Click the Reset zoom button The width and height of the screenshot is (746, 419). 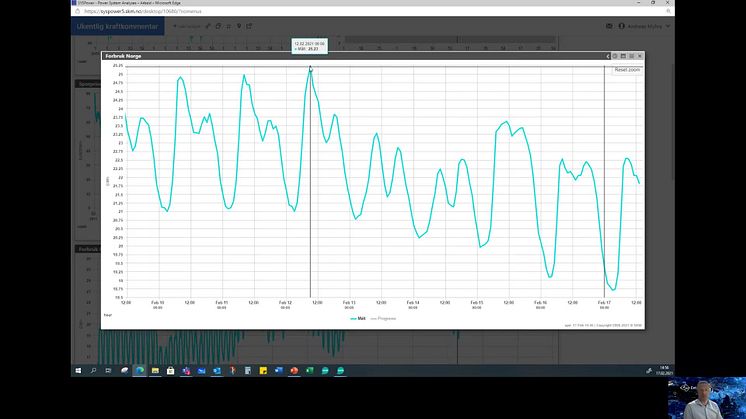click(627, 70)
